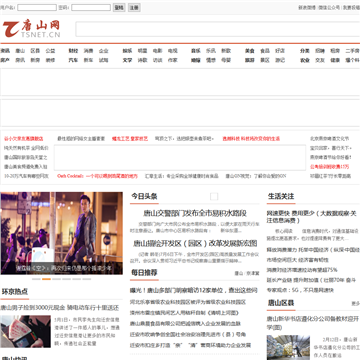Open the 交友 navigation link
The image size is (360, 360).
coord(320,60)
